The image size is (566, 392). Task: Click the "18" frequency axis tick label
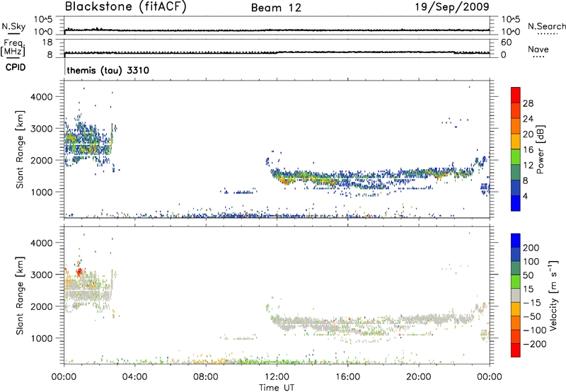click(47, 42)
